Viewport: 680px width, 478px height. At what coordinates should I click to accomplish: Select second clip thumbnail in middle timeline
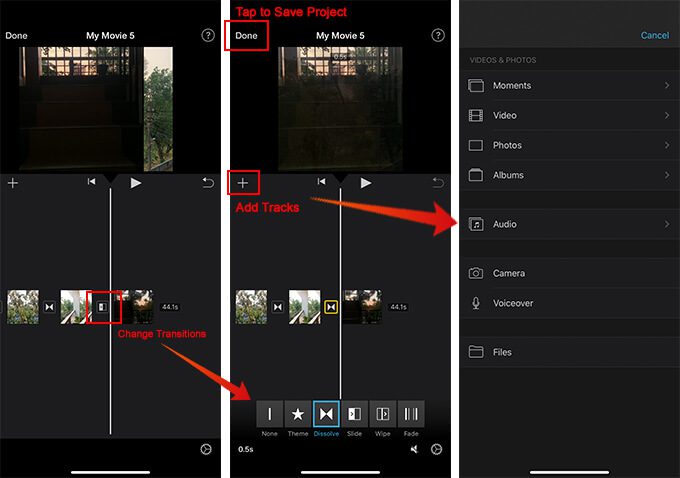pyautogui.click(x=305, y=307)
